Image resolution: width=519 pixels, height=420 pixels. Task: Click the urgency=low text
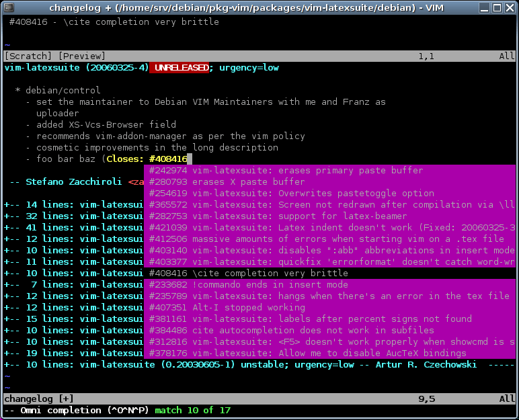click(249, 67)
